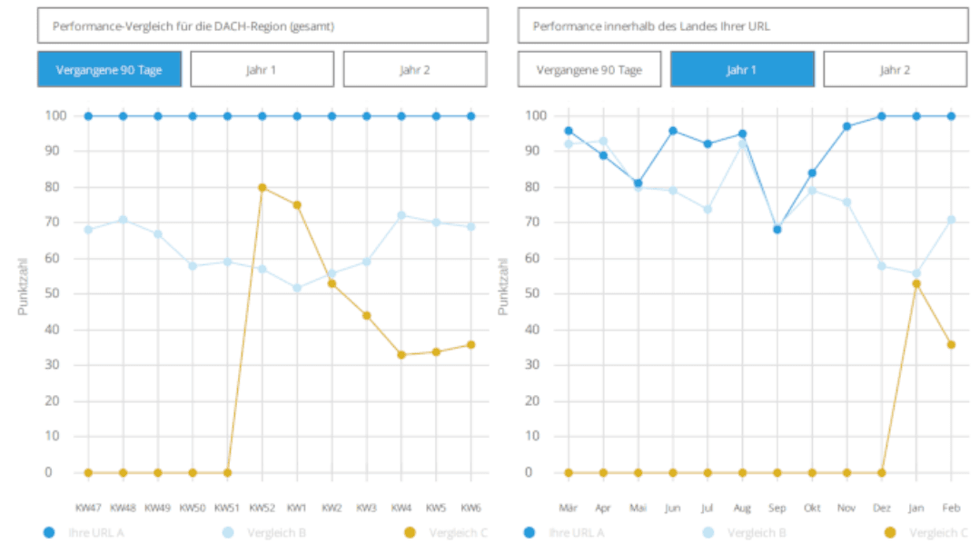Click 'Performance innerhalb des Landes Ihrer URL' box

click(x=742, y=26)
